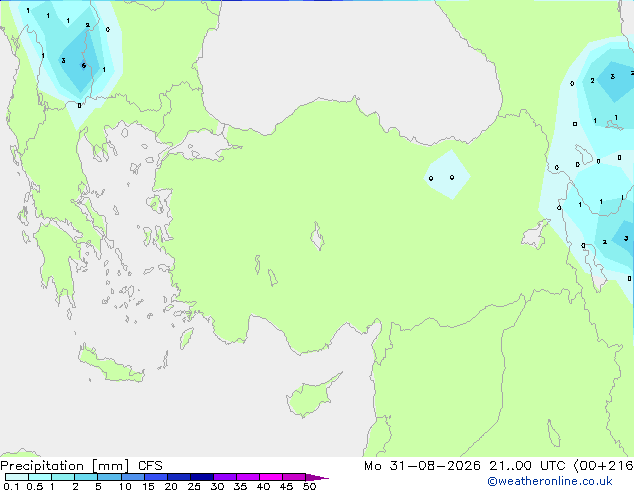Viewport: 634px width, 490px height.
Task: Select the 5–10 mm blue legend swatch
Action: coord(109,477)
